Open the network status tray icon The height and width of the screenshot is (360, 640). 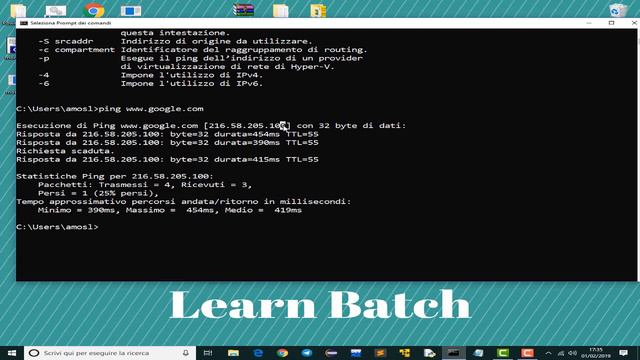point(561,353)
